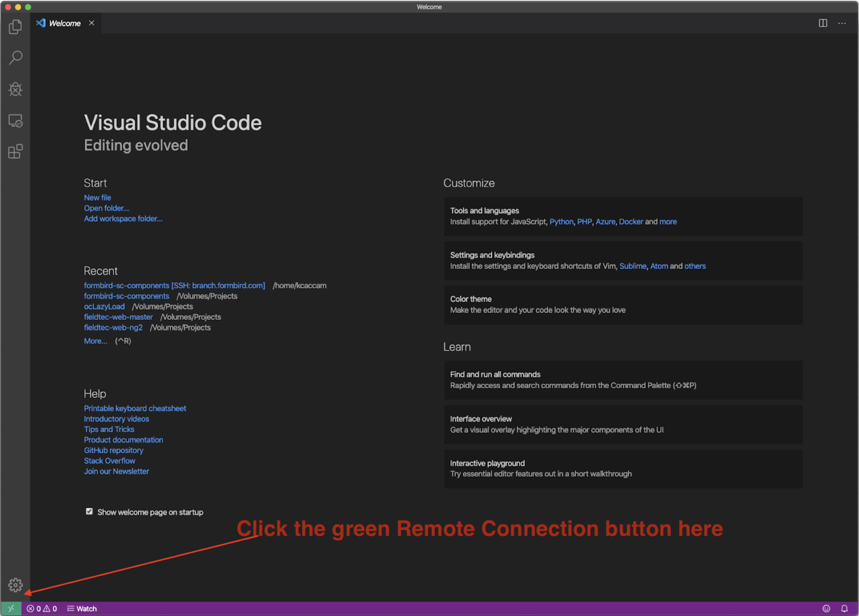Show errors and warnings in Problems panel
The width and height of the screenshot is (859, 616).
(x=42, y=609)
